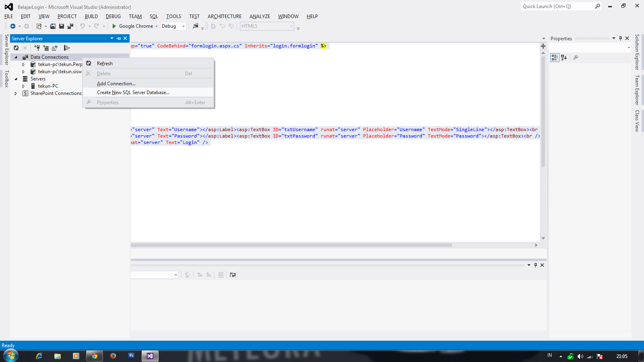The height and width of the screenshot is (362, 644).
Task: Toggle auto-hide pin on the bottom panel
Action: pyautogui.click(x=535, y=265)
